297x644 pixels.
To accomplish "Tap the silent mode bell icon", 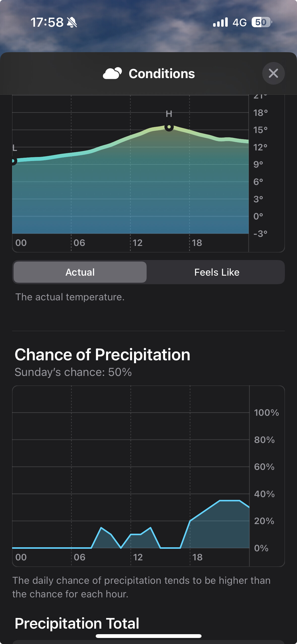I will coord(72,22).
